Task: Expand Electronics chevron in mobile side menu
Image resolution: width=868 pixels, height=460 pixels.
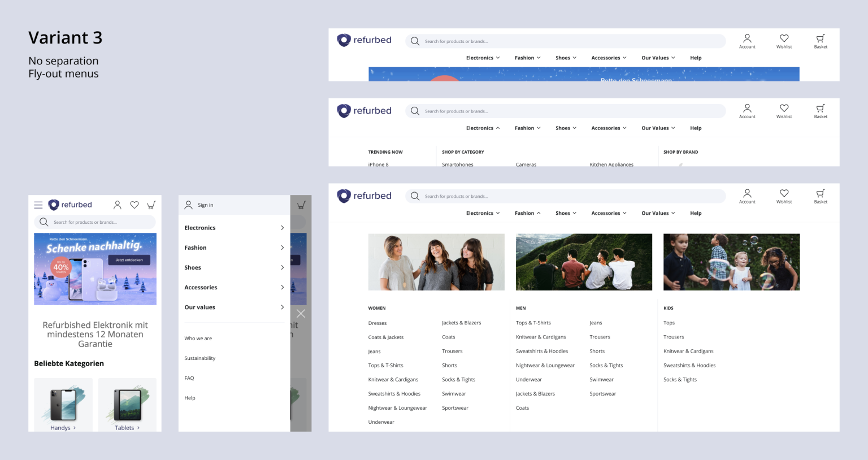Action: tap(282, 228)
